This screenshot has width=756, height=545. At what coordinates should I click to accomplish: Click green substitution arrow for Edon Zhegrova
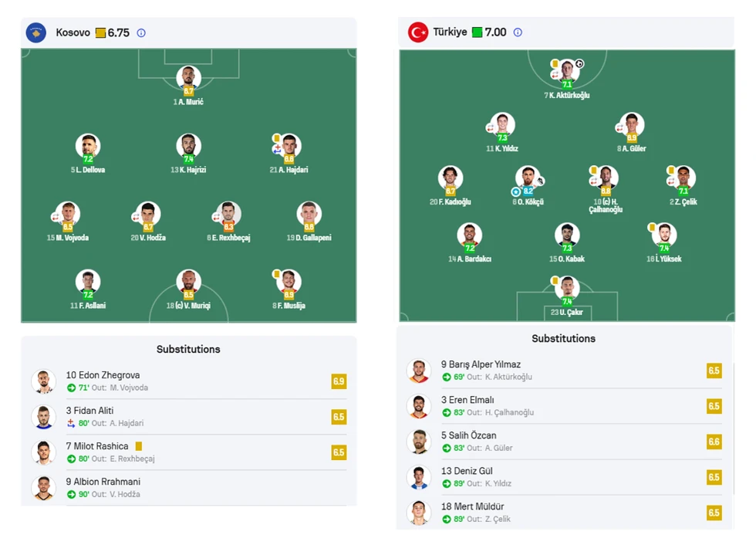tap(71, 388)
